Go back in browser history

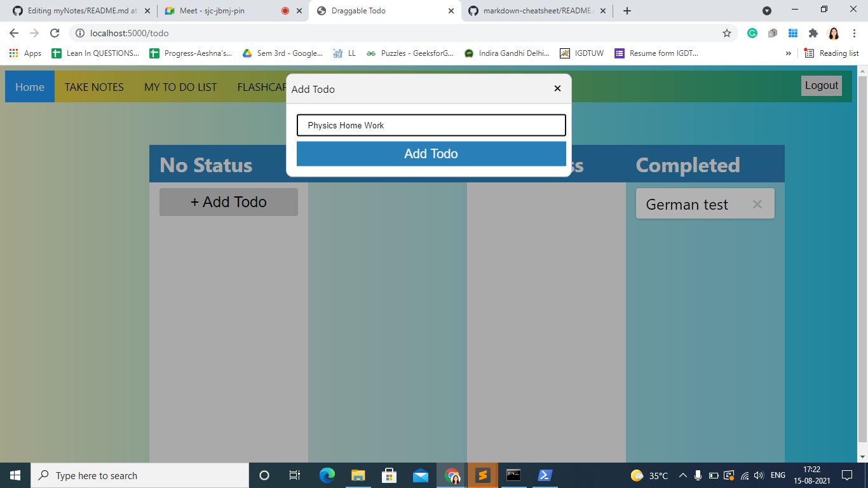pos(14,33)
